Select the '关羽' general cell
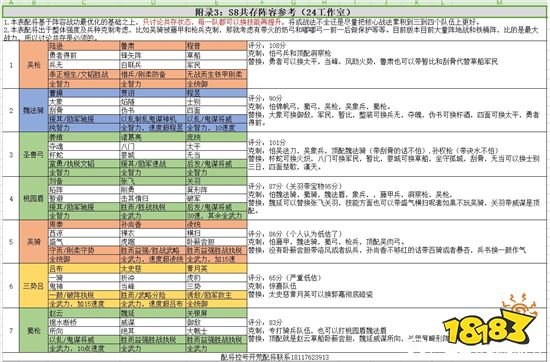This screenshot has width=550, height=362. tap(216, 181)
